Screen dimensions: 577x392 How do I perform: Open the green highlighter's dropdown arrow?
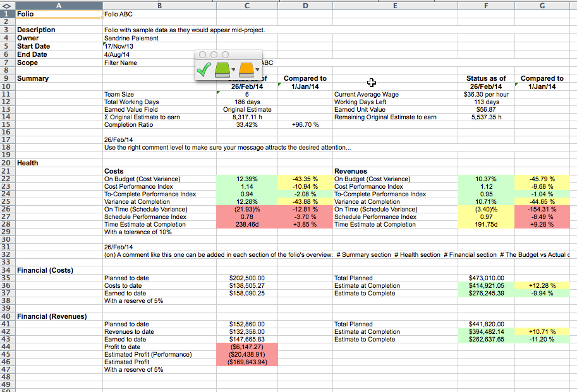click(x=233, y=69)
